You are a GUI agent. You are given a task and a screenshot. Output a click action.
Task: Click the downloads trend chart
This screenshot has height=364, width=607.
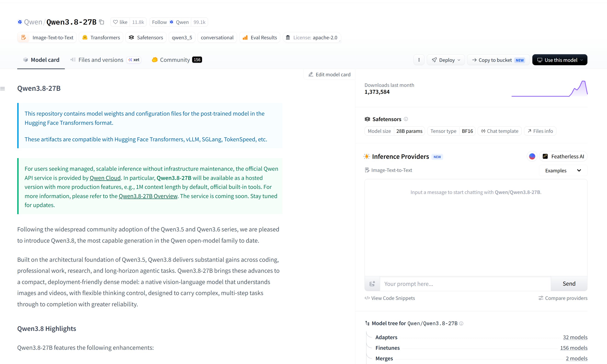point(549,88)
